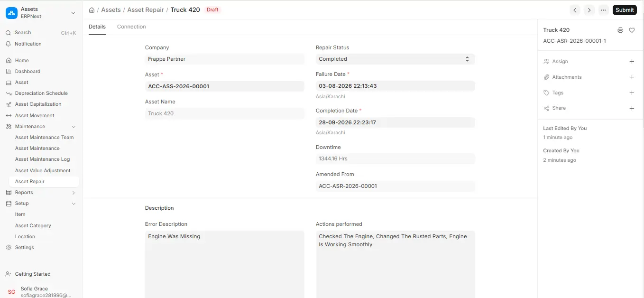Click the Completion Date field
The height and width of the screenshot is (298, 644).
click(x=396, y=122)
